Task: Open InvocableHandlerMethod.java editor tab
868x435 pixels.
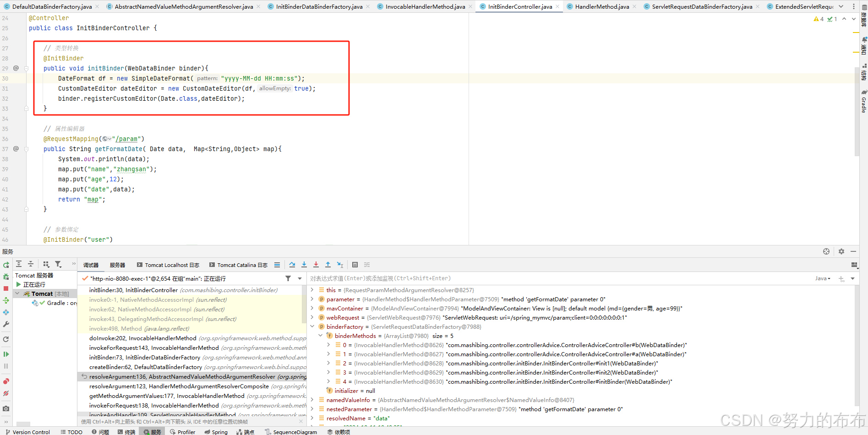Action: [425, 6]
